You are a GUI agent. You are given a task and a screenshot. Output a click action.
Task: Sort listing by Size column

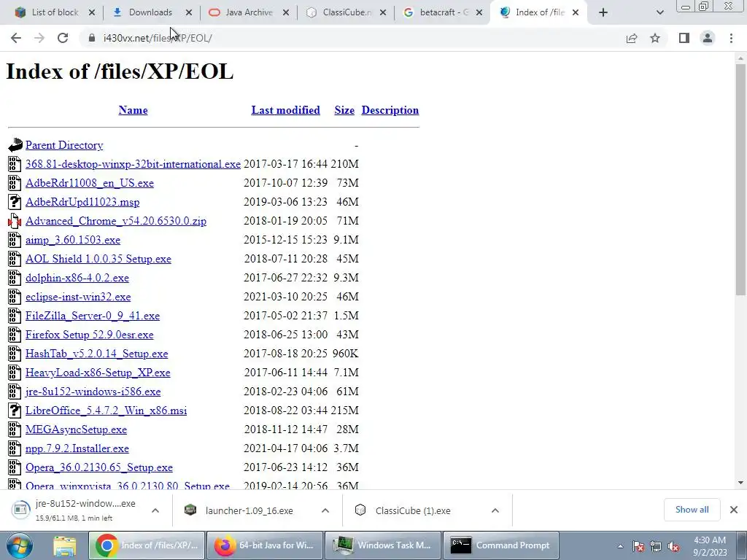click(x=344, y=110)
